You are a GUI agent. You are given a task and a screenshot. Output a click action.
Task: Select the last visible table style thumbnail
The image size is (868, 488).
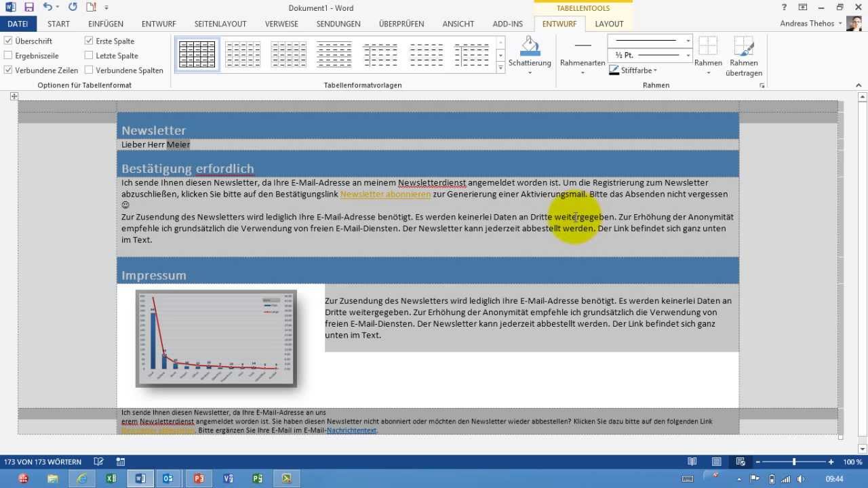pos(472,54)
